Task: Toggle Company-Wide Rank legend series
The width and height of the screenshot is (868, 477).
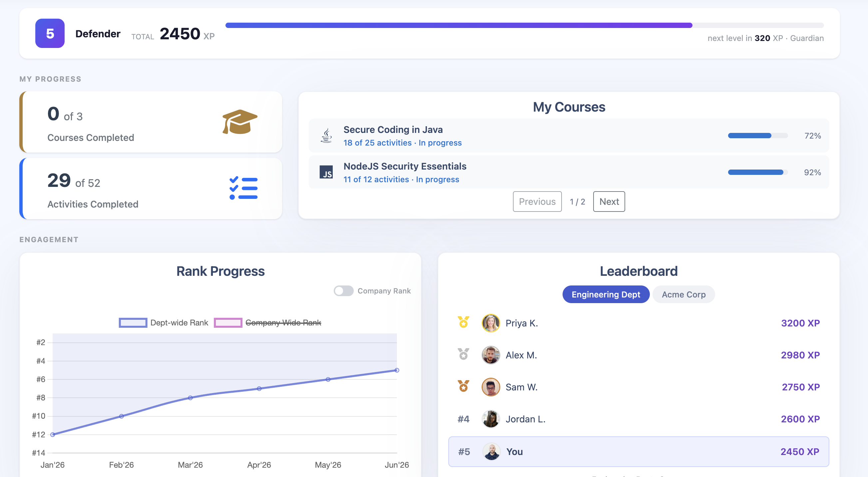Action: tap(267, 323)
